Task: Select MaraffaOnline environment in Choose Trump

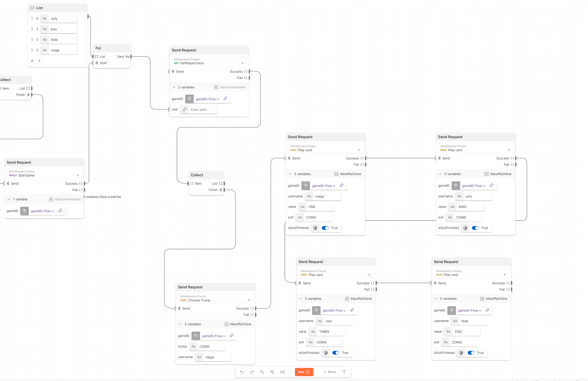Action: 238,324
